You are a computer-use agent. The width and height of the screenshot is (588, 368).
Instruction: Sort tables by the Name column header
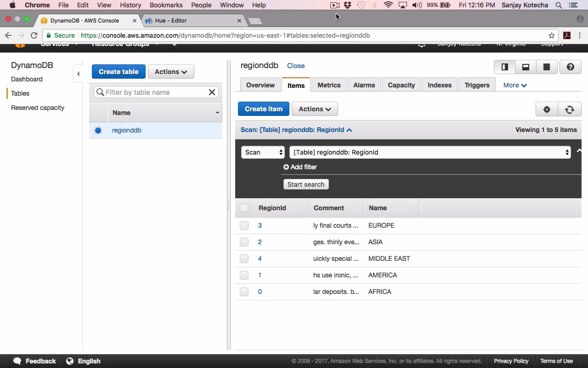click(164, 113)
